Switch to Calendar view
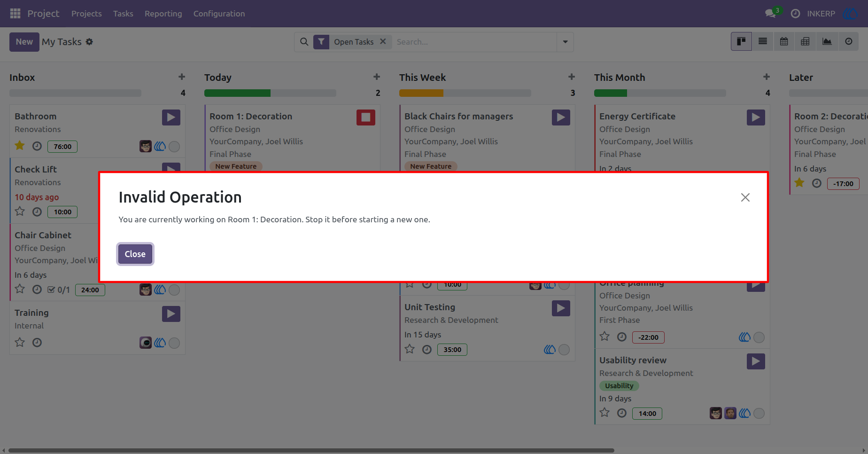 [784, 41]
